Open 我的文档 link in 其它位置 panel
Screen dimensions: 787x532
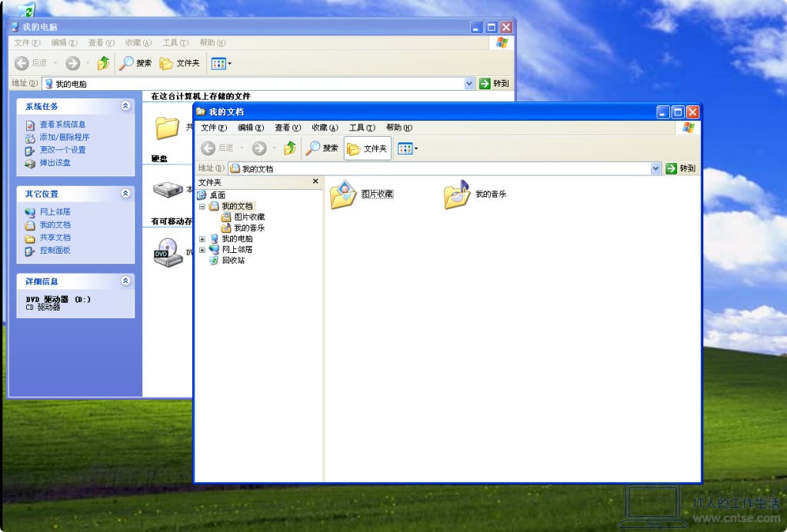tap(55, 224)
